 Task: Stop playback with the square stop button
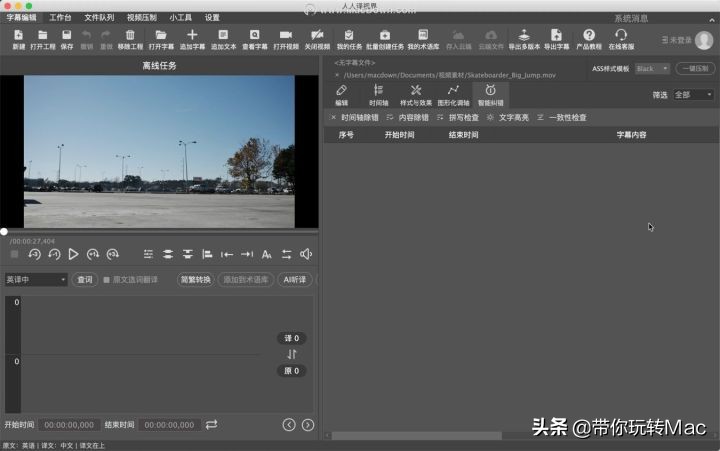pos(14,254)
